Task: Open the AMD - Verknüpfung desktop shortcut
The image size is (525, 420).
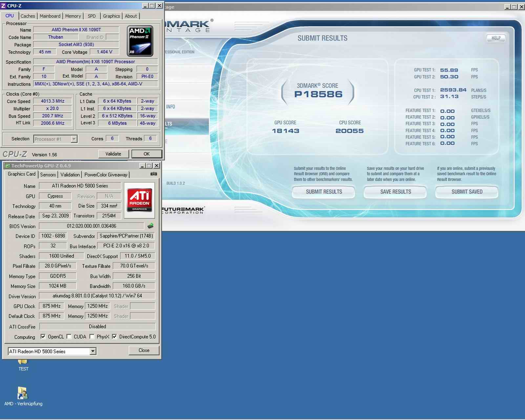Action: [23, 396]
